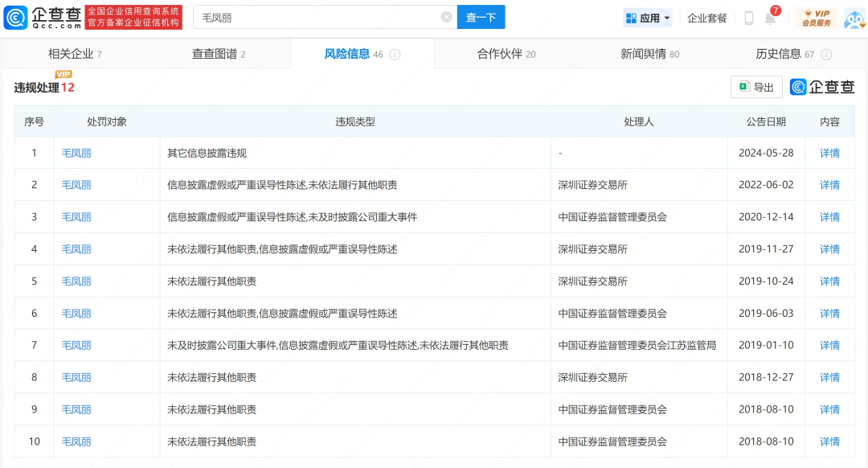This screenshot has height=468, width=868.
Task: Select the 新闻舆情 tab
Action: [x=649, y=54]
